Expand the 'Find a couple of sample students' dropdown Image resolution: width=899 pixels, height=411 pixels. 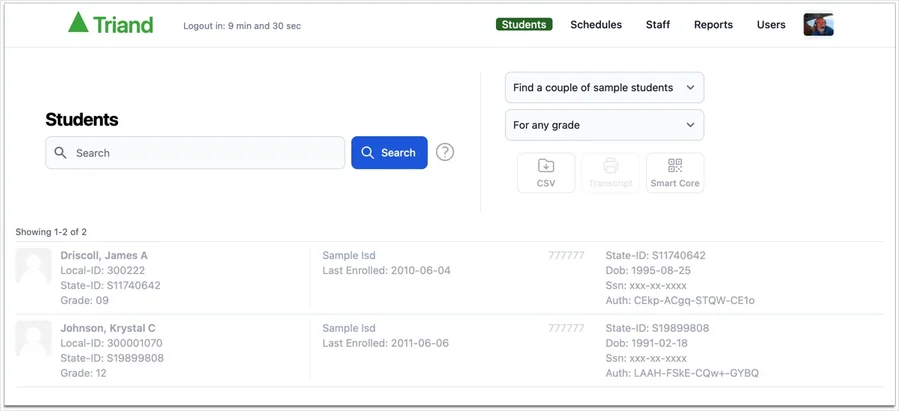(604, 88)
